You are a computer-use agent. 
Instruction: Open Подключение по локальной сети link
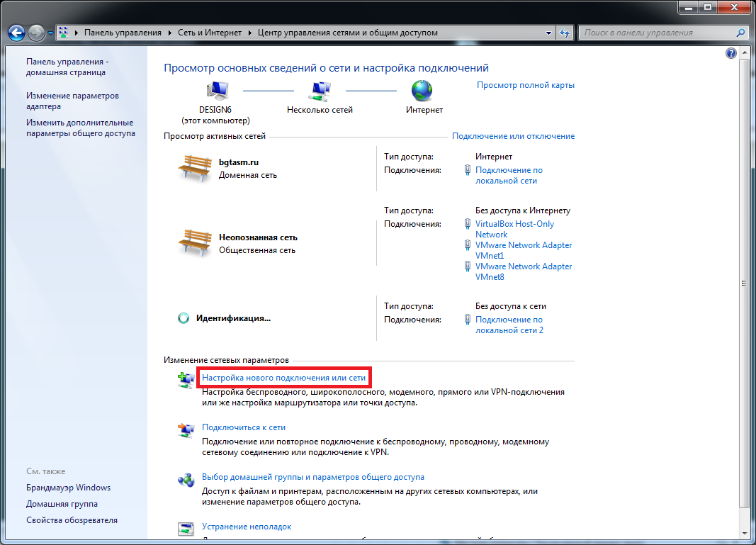(x=509, y=175)
